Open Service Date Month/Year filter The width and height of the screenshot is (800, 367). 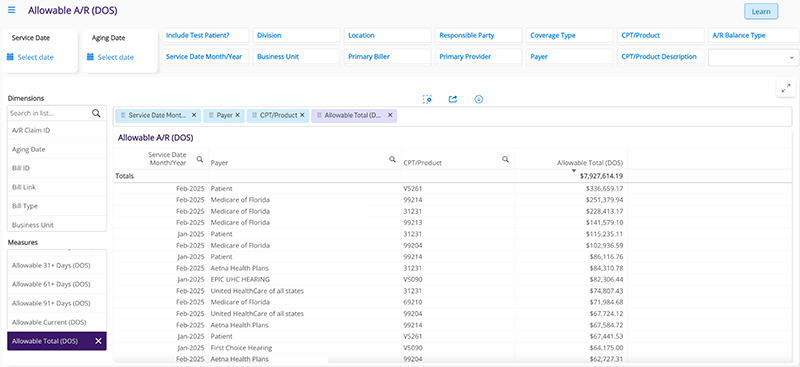click(206, 57)
